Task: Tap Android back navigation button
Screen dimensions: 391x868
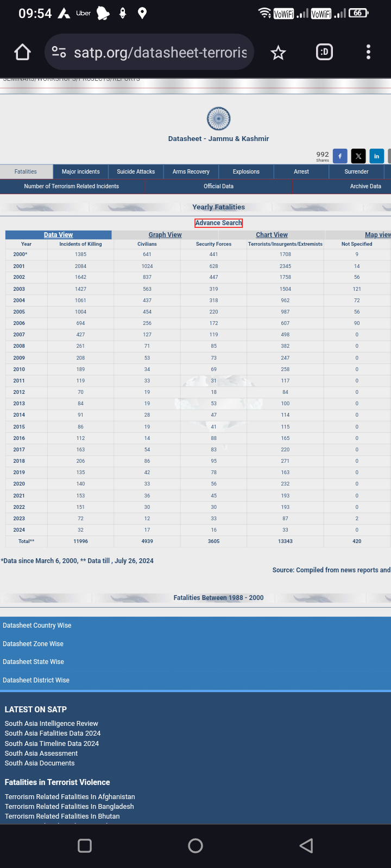Action: [306, 845]
